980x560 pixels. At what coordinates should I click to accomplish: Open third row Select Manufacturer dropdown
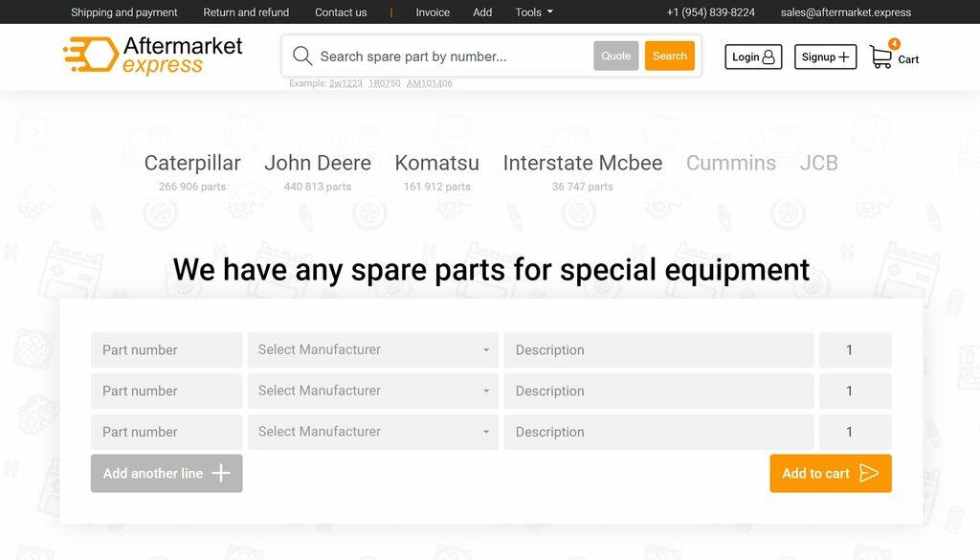[373, 432]
